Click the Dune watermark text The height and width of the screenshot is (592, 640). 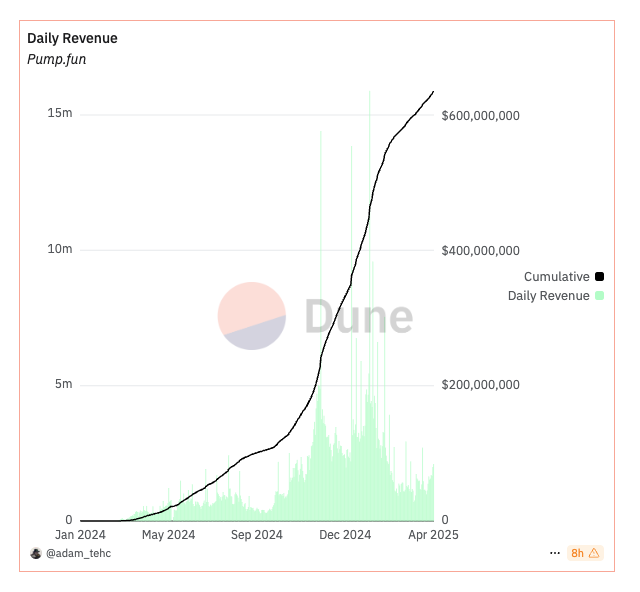tap(358, 317)
